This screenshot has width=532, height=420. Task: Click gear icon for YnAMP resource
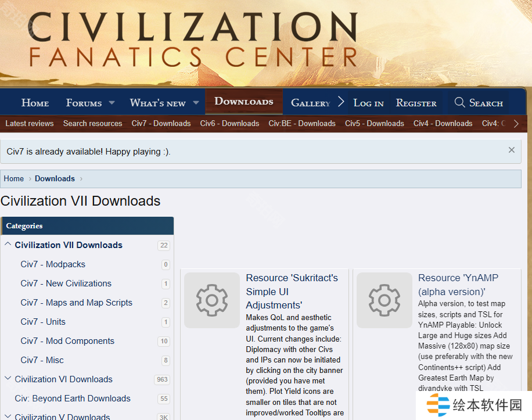point(384,300)
